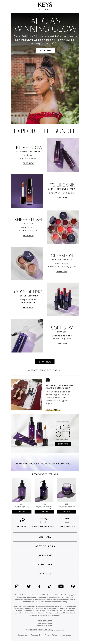The width and height of the screenshot is (90, 644).
Task: Open the Pinterest icon
Action: point(73,586)
